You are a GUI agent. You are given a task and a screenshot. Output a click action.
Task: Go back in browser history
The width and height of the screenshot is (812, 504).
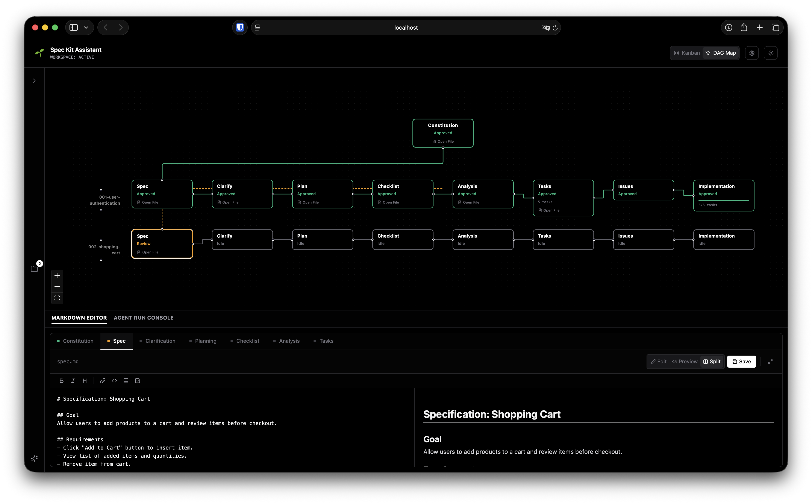105,28
